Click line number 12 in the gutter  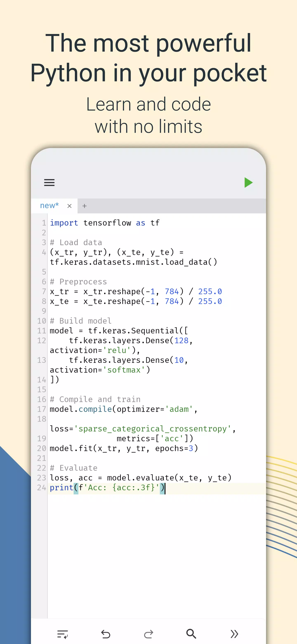(x=42, y=341)
